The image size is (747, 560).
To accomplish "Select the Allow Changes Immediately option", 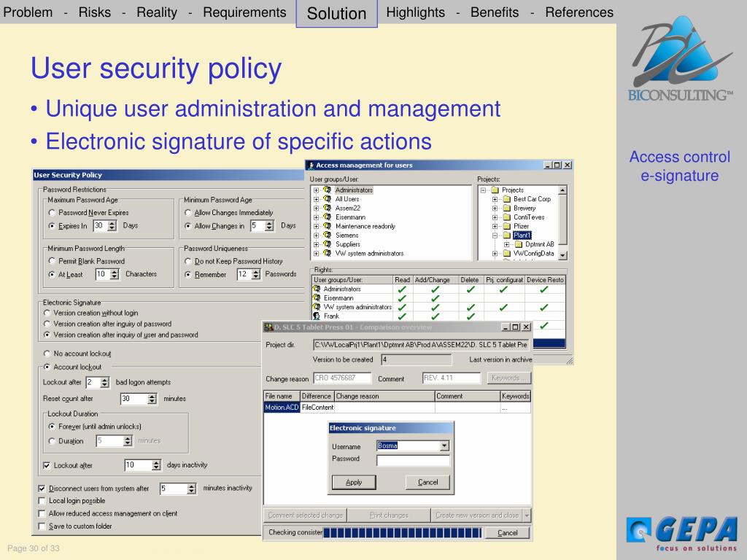I will point(187,212).
